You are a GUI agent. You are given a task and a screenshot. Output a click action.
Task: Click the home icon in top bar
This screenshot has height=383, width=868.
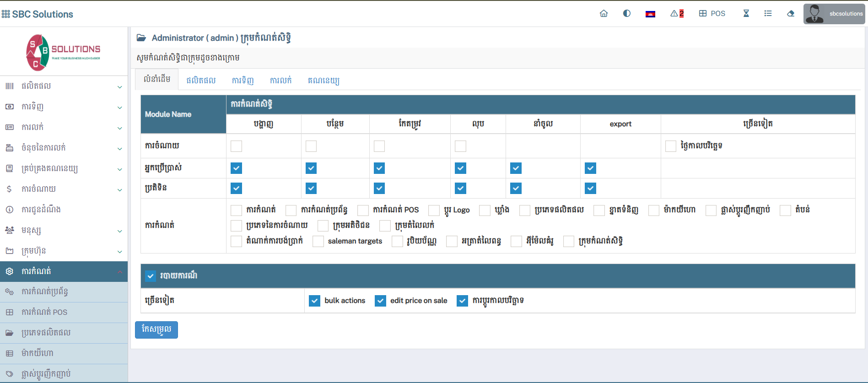pyautogui.click(x=604, y=14)
